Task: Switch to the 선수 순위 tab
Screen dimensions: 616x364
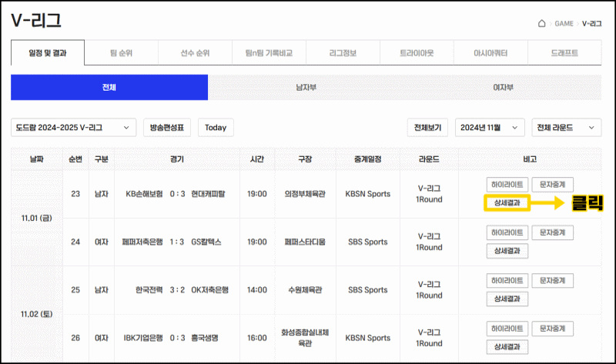Action: pos(195,54)
